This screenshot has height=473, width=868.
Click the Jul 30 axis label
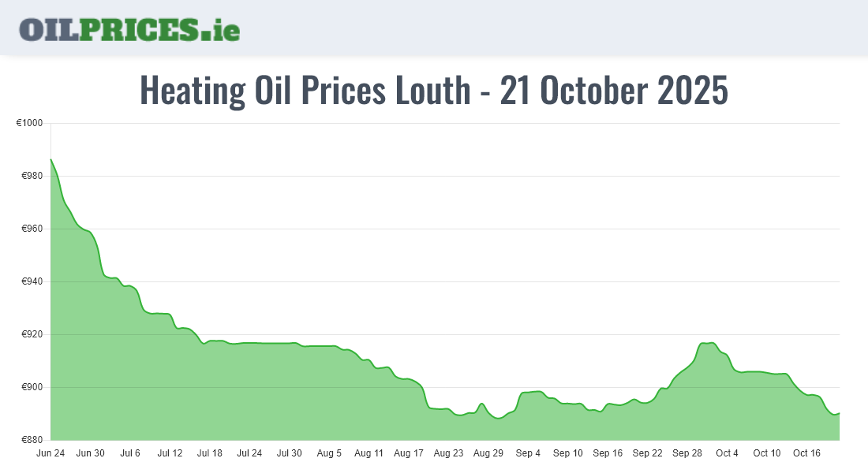[290, 453]
